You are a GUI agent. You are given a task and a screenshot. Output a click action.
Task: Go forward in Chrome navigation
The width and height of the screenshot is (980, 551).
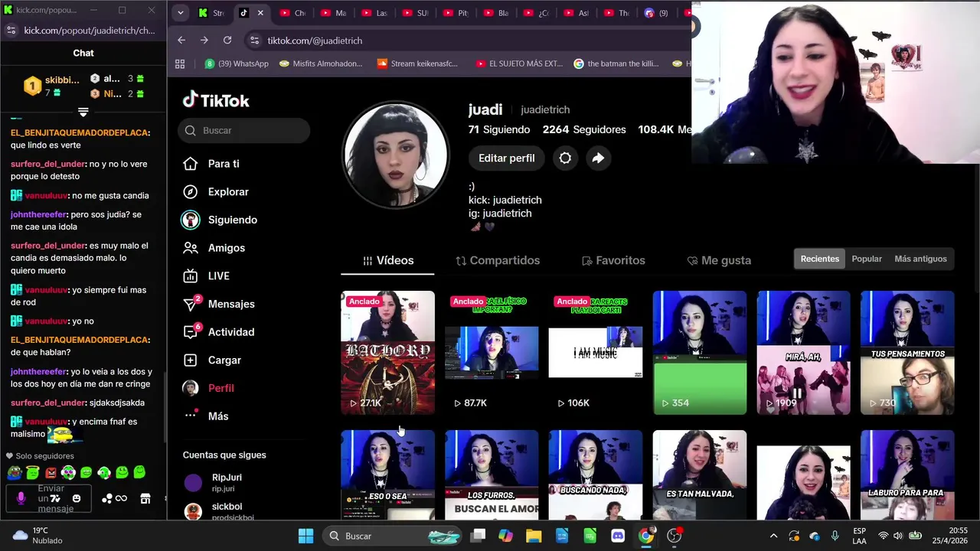pyautogui.click(x=204, y=40)
